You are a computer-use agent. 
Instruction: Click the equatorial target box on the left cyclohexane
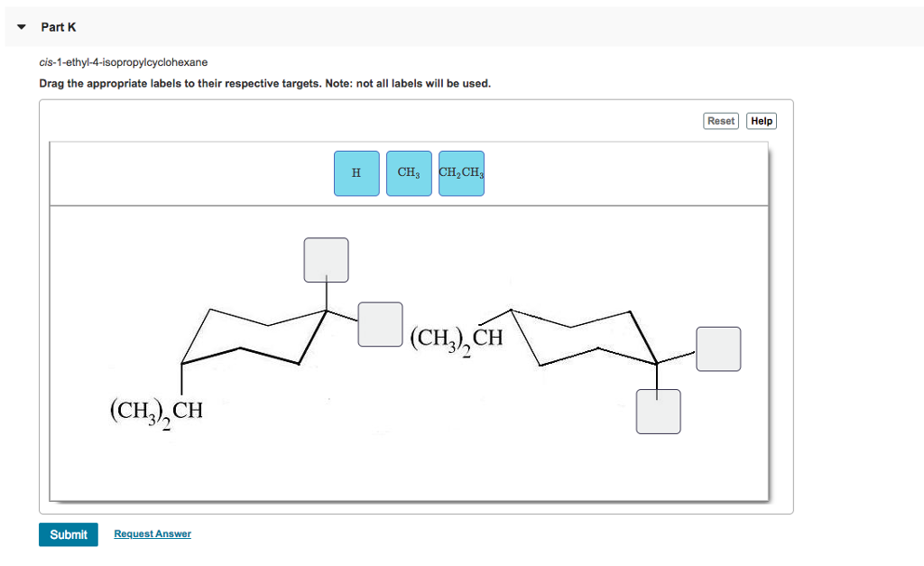(x=379, y=323)
